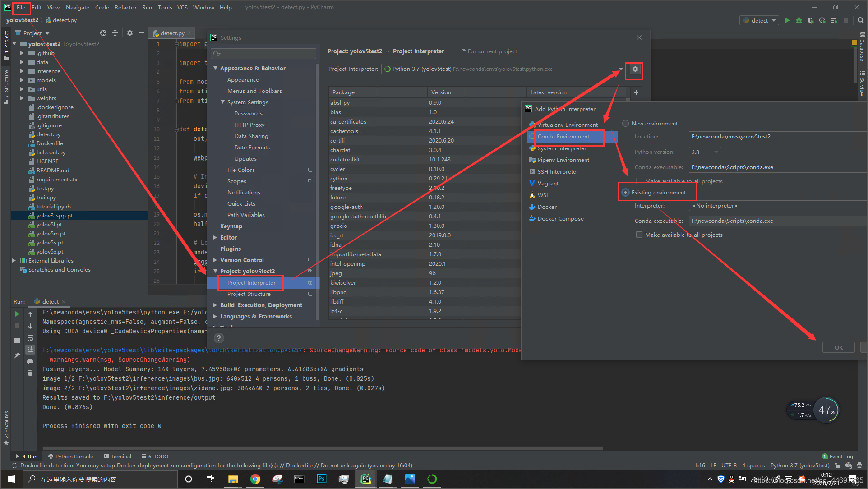868x489 pixels.
Task: Click the pin tab icon in Run panel
Action: 17,355
